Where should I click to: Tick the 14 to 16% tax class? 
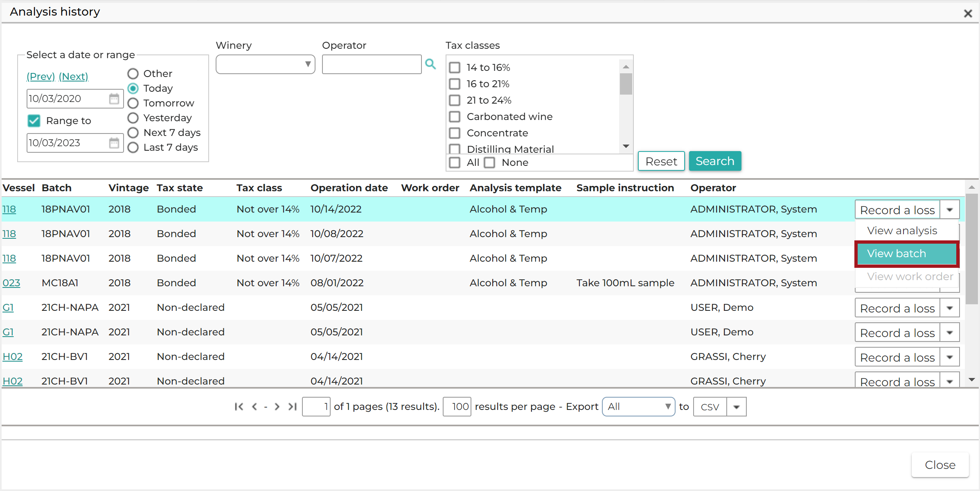click(x=455, y=68)
